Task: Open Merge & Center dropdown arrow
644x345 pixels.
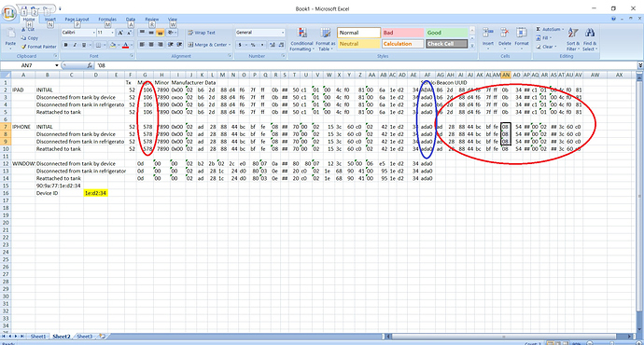Action: point(230,45)
